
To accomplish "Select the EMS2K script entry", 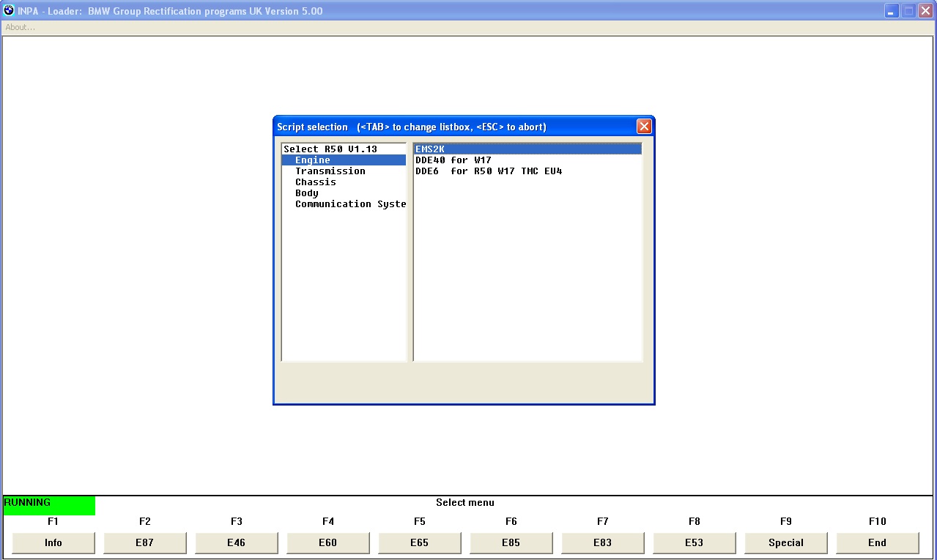I will coord(430,149).
